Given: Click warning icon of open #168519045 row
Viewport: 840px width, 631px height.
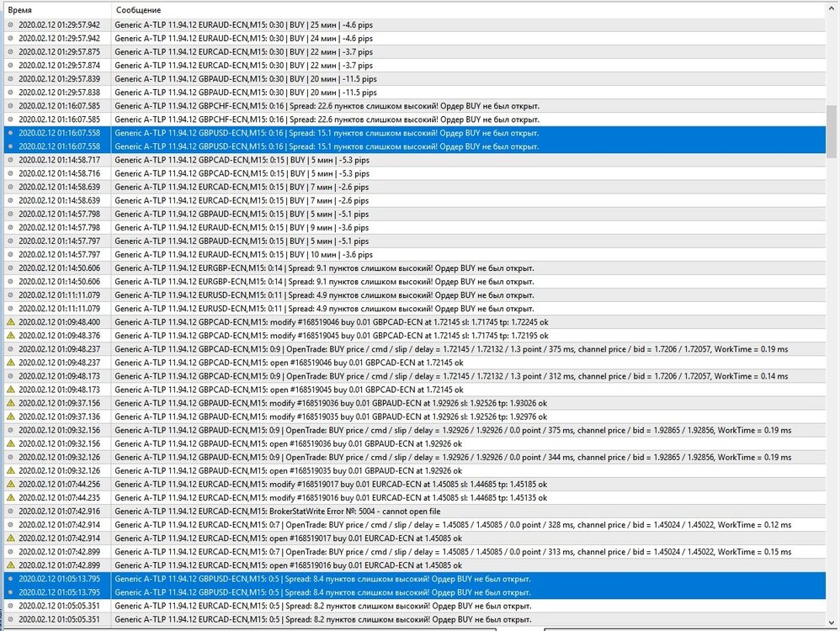Looking at the screenshot, I should (10, 390).
